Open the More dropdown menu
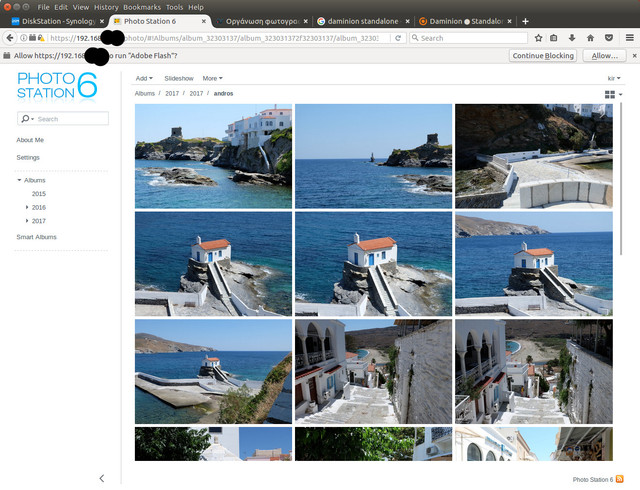Image resolution: width=640 pixels, height=490 pixels. tap(212, 78)
